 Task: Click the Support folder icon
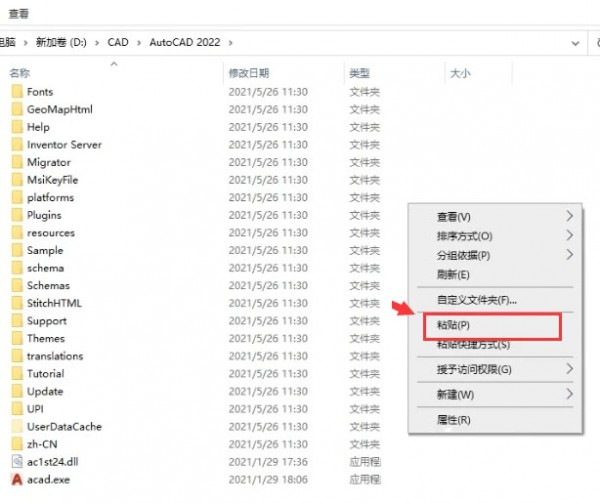coord(17,321)
